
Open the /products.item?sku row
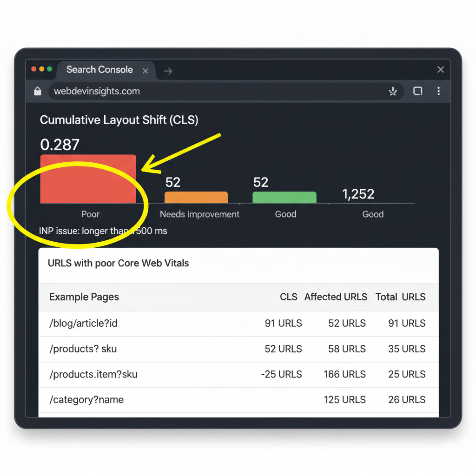pyautogui.click(x=238, y=375)
